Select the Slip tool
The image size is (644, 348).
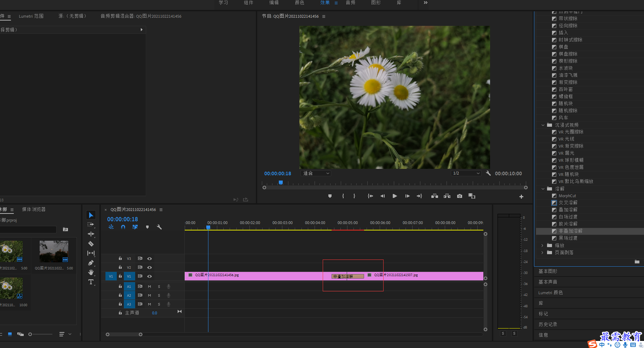tap(91, 253)
